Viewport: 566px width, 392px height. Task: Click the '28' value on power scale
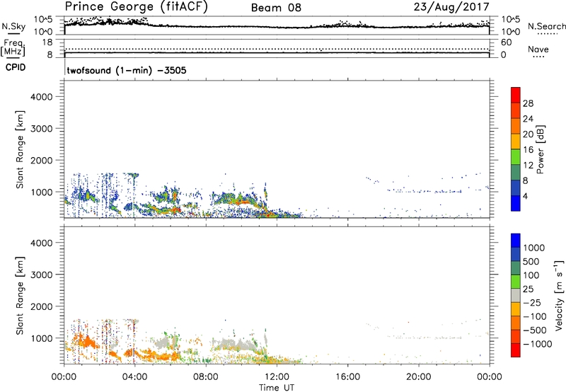[528, 103]
